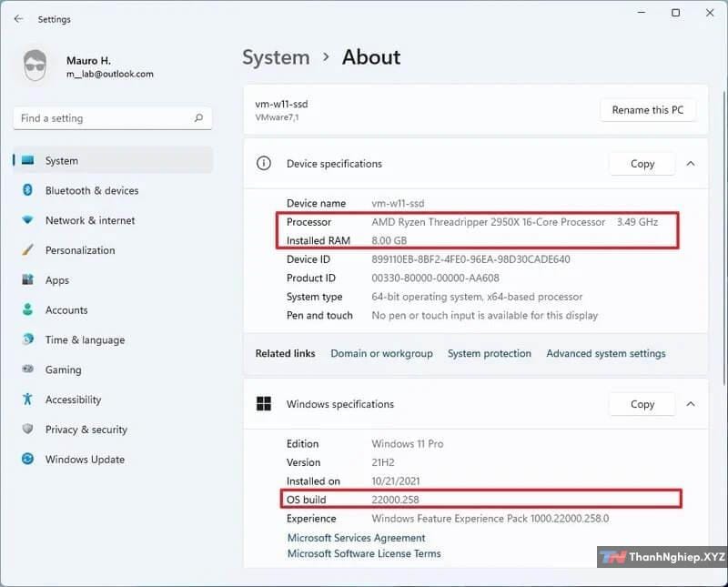Click the Installed on date 10/21/2021
Image resolution: width=728 pixels, height=587 pixels.
pos(396,481)
